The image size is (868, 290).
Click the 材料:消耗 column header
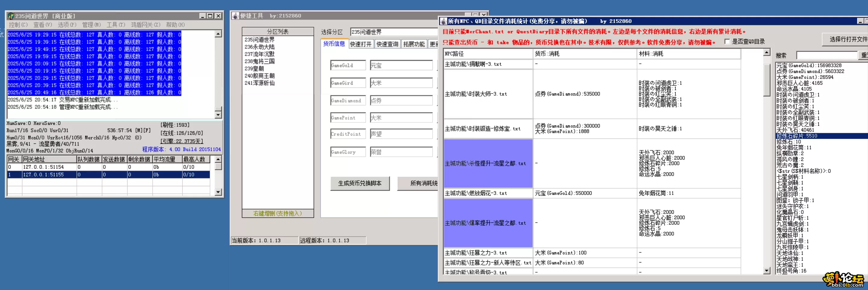coord(689,54)
